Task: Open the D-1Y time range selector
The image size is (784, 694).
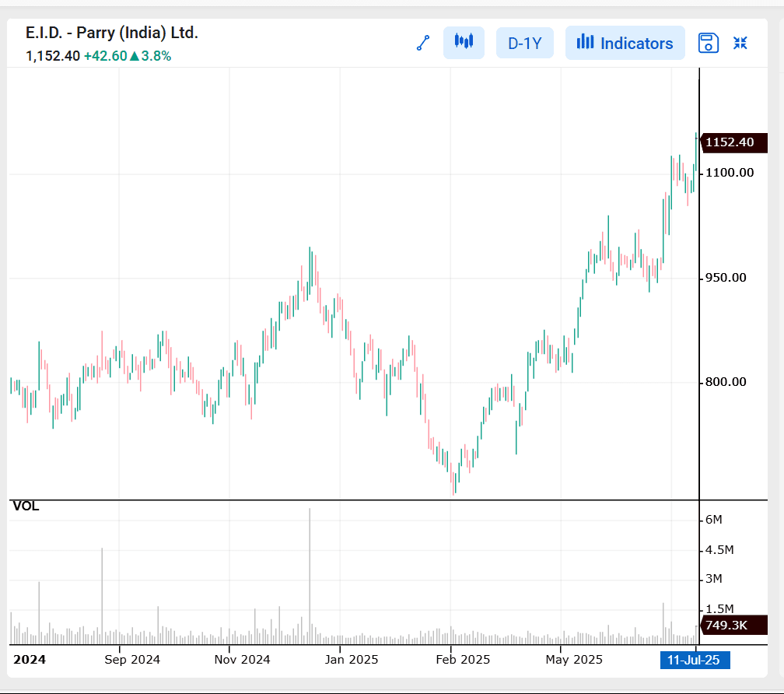Action: [524, 43]
